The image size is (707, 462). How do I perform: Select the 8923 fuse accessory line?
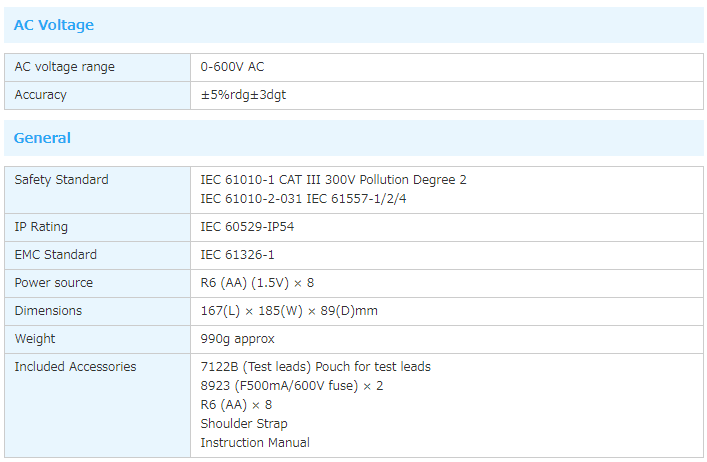[291, 386]
